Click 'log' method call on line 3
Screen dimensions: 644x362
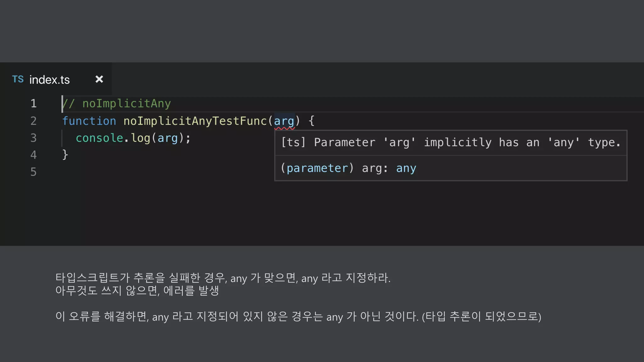[x=141, y=138]
